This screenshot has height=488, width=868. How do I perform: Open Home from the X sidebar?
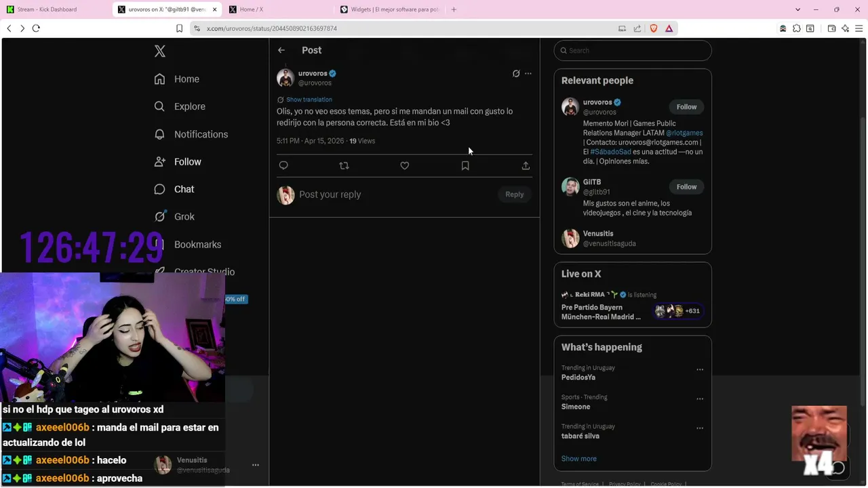(x=176, y=79)
